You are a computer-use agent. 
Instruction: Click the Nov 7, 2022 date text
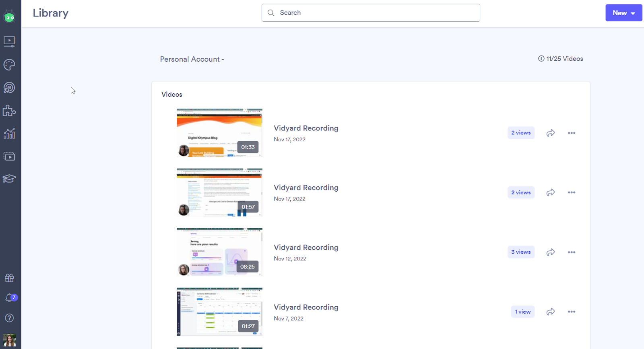tap(289, 318)
